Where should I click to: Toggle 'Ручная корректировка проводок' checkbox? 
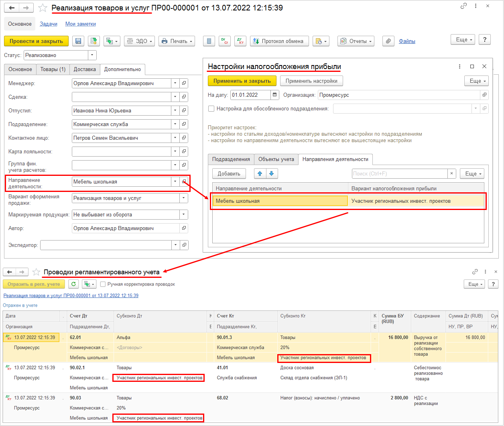[103, 284]
